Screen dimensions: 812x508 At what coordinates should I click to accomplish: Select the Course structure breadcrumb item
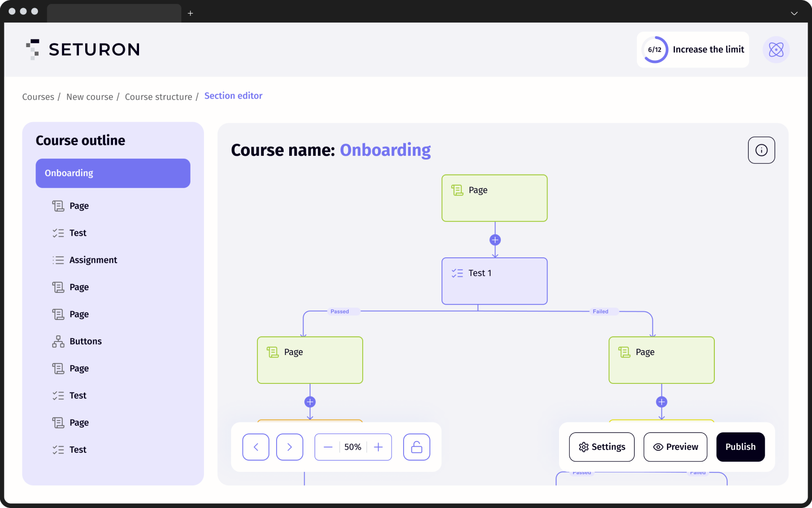[x=158, y=96]
